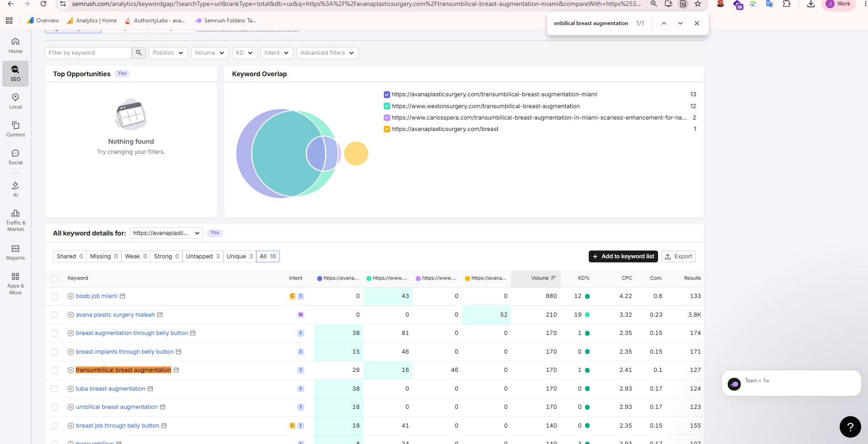Expand plus icon for tuba breast augmentation
Image resolution: width=868 pixels, height=444 pixels.
tap(71, 389)
